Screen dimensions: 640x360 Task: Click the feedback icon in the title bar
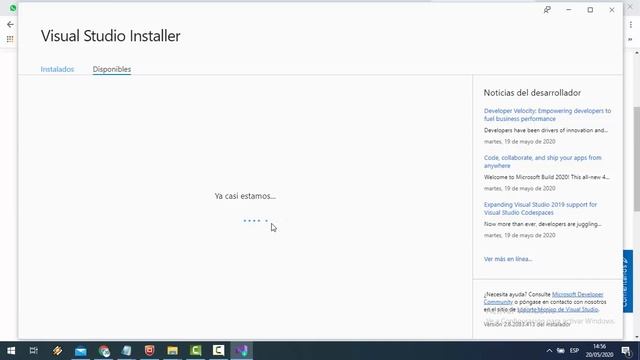tap(547, 10)
